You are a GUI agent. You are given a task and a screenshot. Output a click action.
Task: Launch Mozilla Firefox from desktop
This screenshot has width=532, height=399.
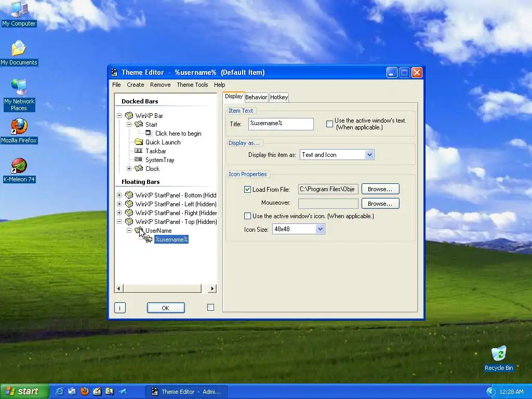[19, 130]
